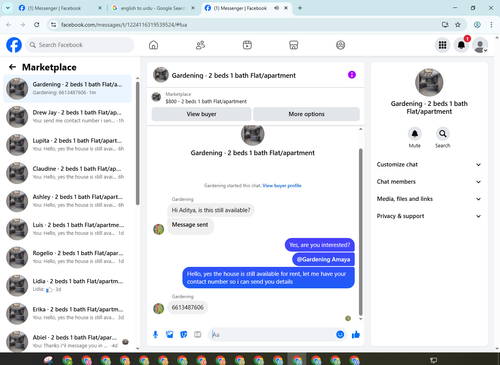Screen dimensions: 500x365
Task: Close the english to urdu tab
Action: pyautogui.click(x=193, y=8)
